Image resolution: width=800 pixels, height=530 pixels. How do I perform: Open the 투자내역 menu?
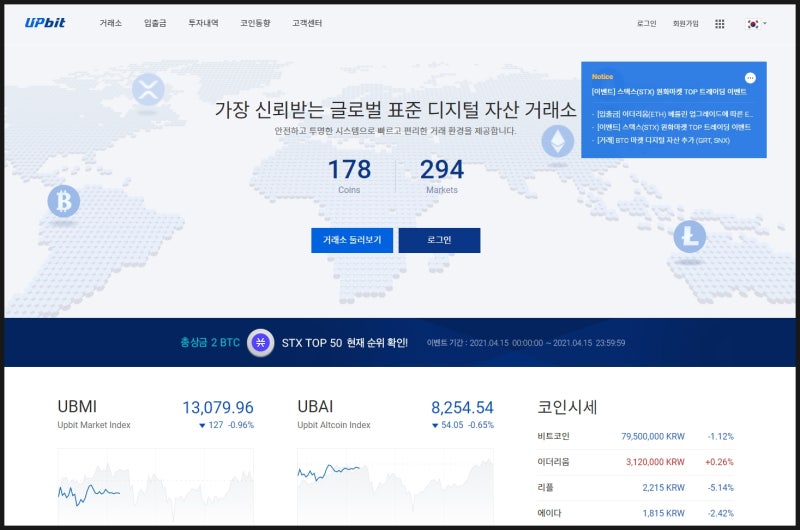coord(203,23)
